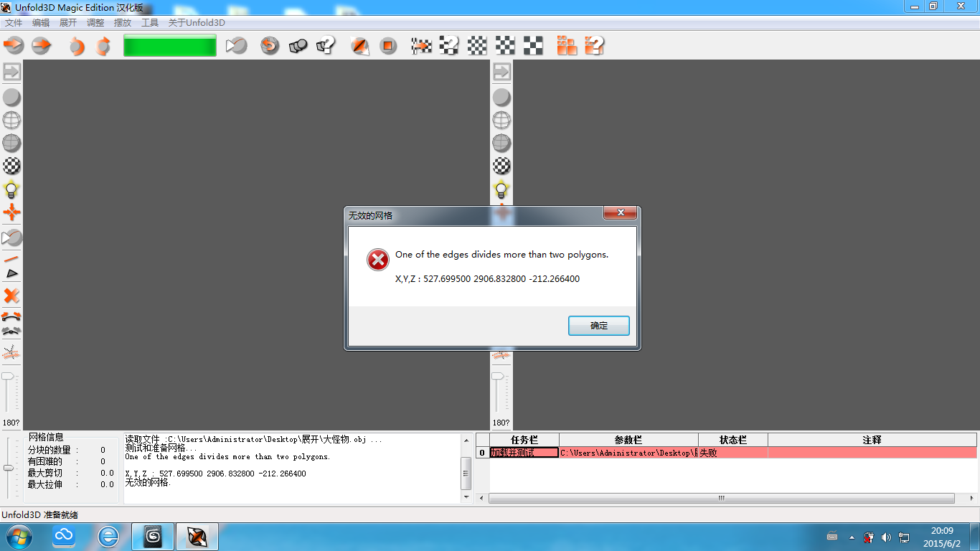The height and width of the screenshot is (551, 980).
Task: Click the slider beside 网格信息 panel
Action: 8,468
